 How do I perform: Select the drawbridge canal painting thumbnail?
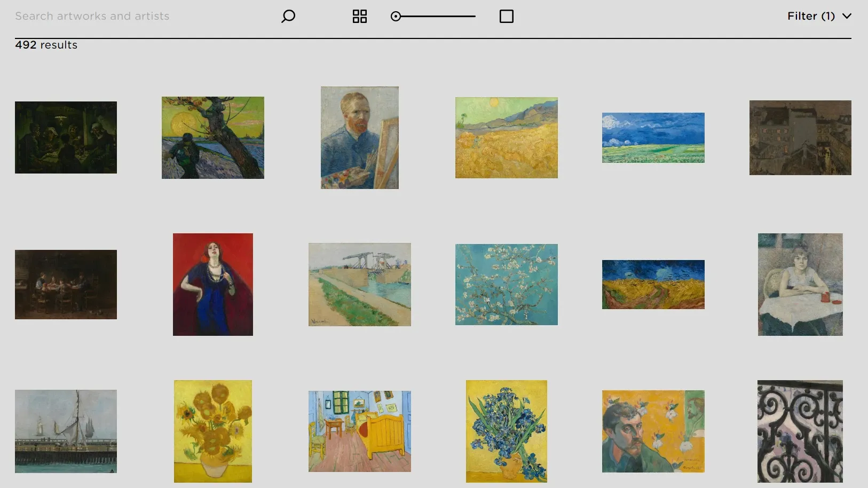click(x=359, y=284)
